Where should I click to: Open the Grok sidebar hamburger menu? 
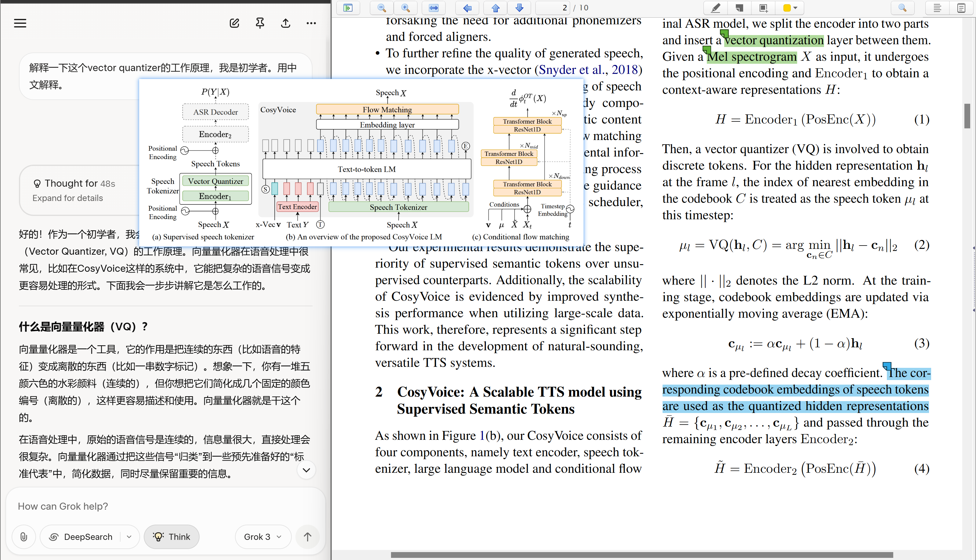tap(20, 23)
